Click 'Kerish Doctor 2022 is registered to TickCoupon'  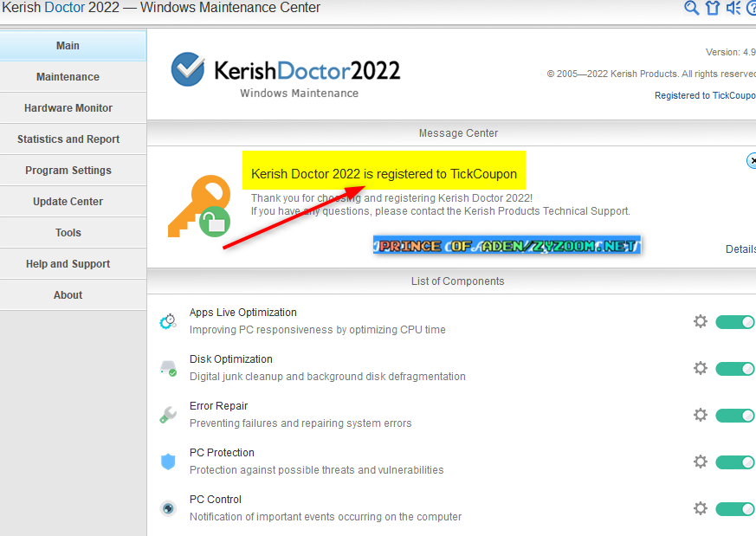click(x=384, y=174)
